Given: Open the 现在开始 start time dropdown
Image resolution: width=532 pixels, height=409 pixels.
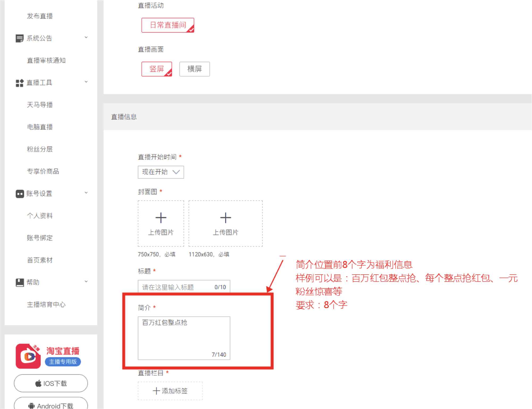Looking at the screenshot, I should pos(161,172).
